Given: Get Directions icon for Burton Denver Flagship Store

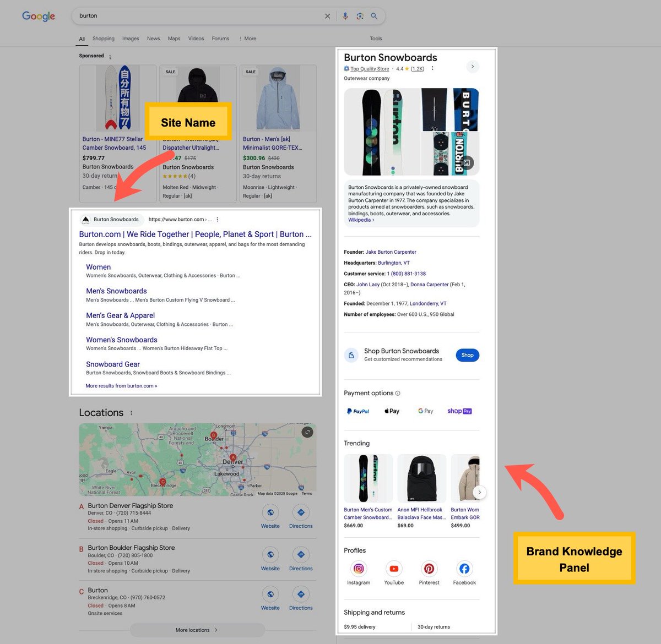Looking at the screenshot, I should click(301, 512).
